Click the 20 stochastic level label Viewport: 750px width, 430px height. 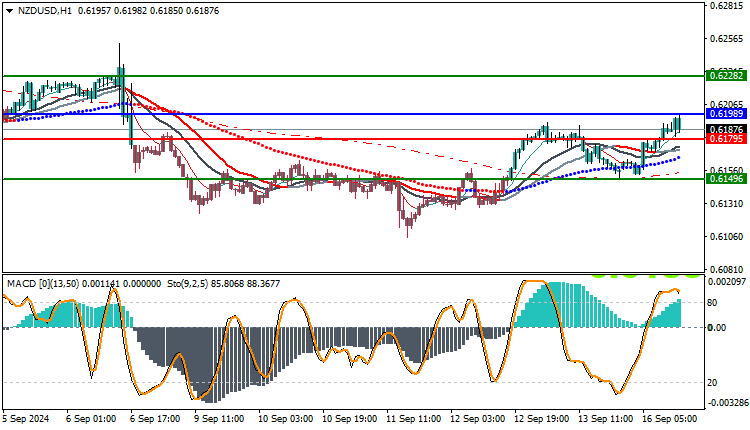(712, 383)
